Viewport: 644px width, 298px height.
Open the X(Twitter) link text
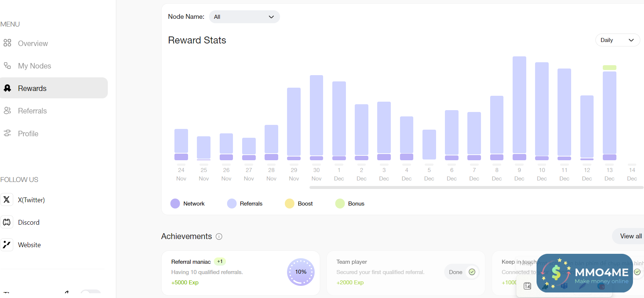click(31, 200)
